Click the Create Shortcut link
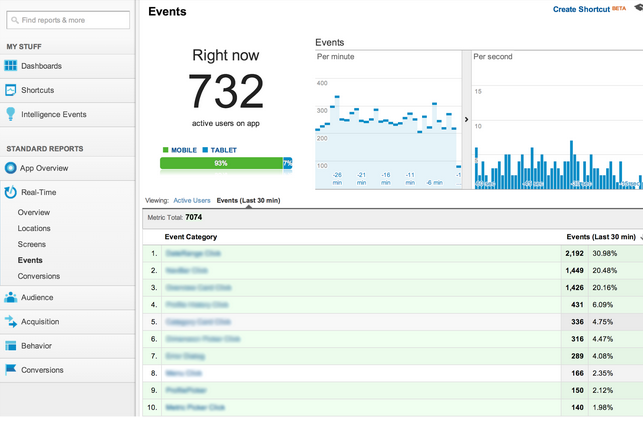This screenshot has height=436, width=643. [581, 9]
